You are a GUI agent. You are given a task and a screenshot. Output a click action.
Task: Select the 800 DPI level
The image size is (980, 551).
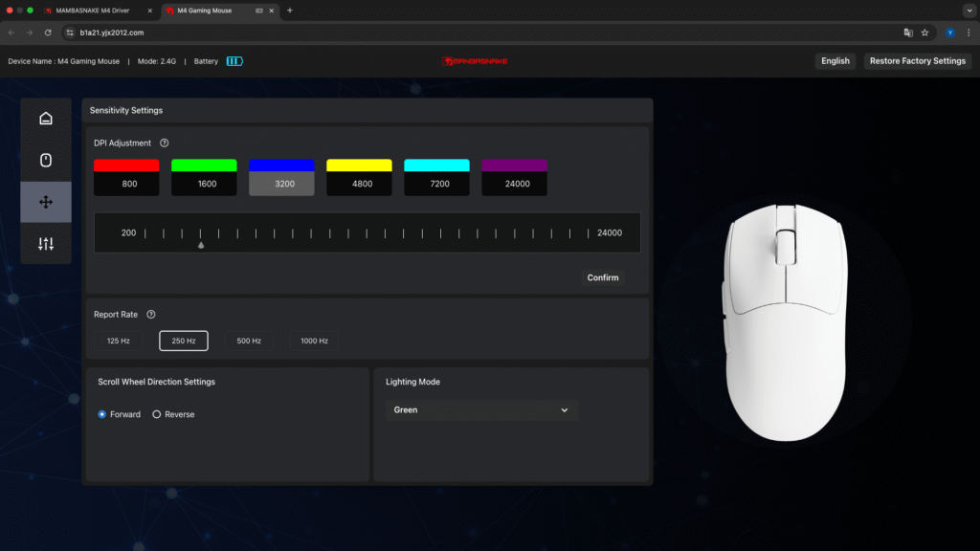[126, 184]
